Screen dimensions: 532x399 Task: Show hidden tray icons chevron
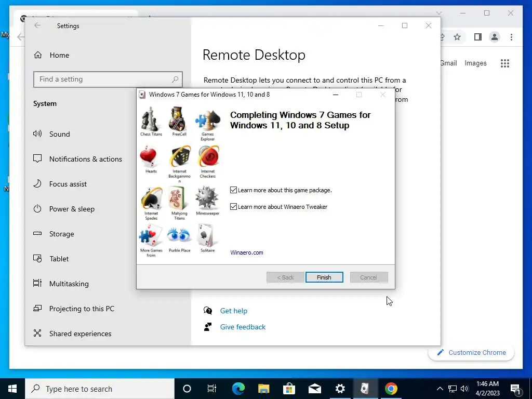click(x=440, y=389)
